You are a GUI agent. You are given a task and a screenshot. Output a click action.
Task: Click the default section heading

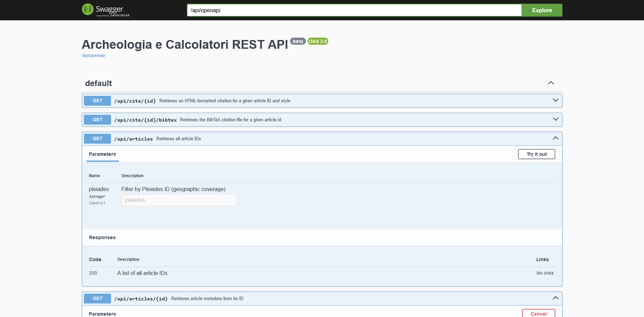point(98,83)
